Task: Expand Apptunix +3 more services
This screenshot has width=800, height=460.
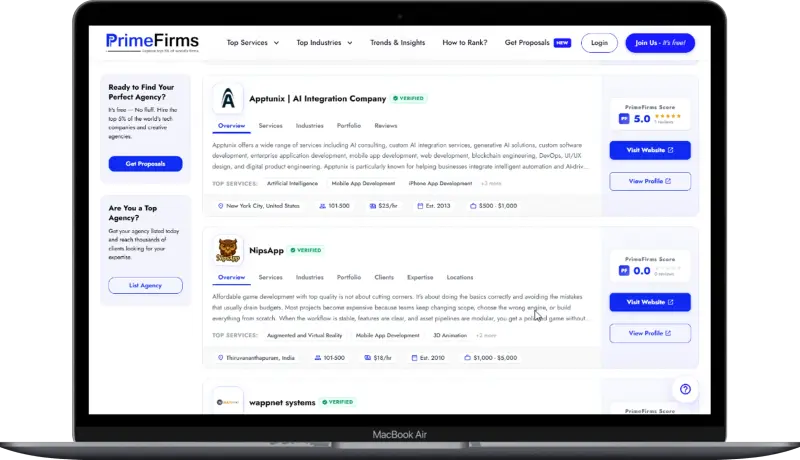Action: 491,184
